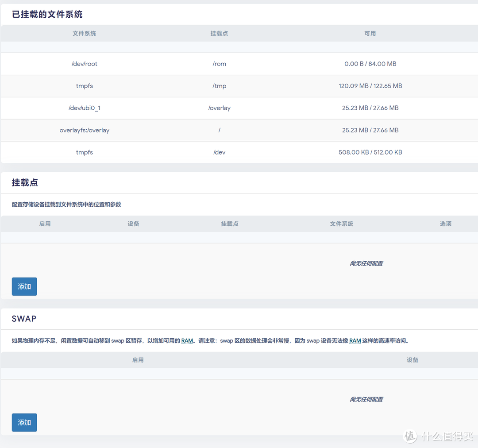Open the second RAM link near 高速率访问
The height and width of the screenshot is (448, 478).
click(x=354, y=340)
